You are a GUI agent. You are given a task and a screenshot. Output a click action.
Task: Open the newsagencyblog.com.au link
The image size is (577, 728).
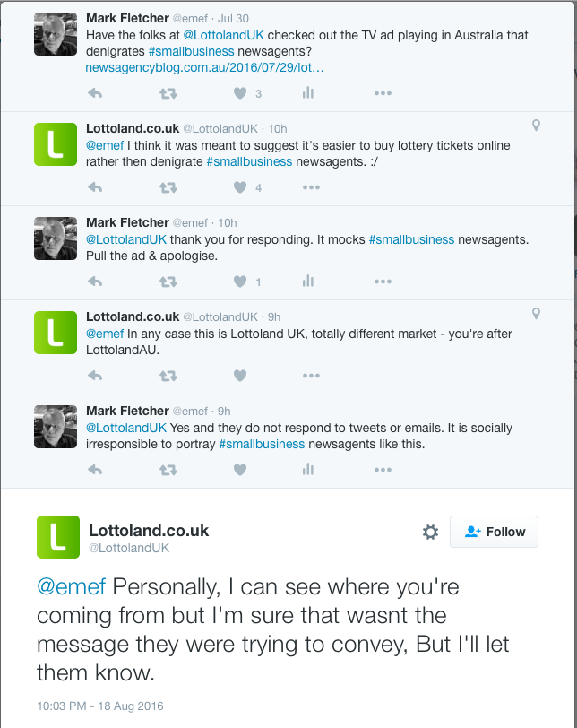[x=204, y=67]
